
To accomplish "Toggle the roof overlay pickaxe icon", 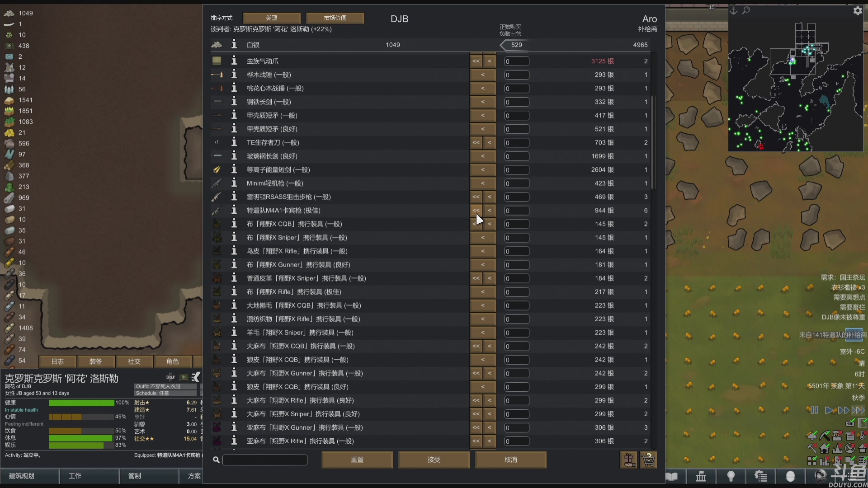I will (x=825, y=436).
